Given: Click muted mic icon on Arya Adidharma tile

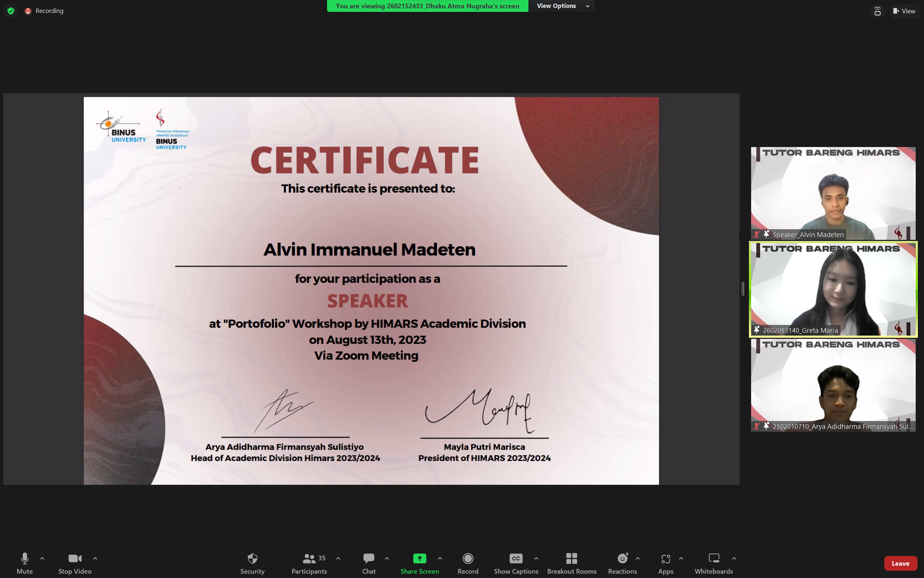Looking at the screenshot, I should point(757,426).
